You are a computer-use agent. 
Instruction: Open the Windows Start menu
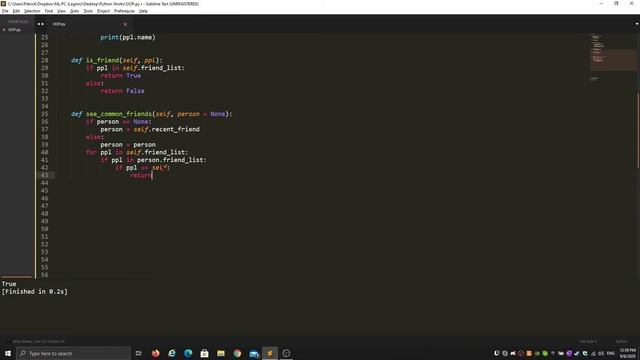click(x=8, y=353)
